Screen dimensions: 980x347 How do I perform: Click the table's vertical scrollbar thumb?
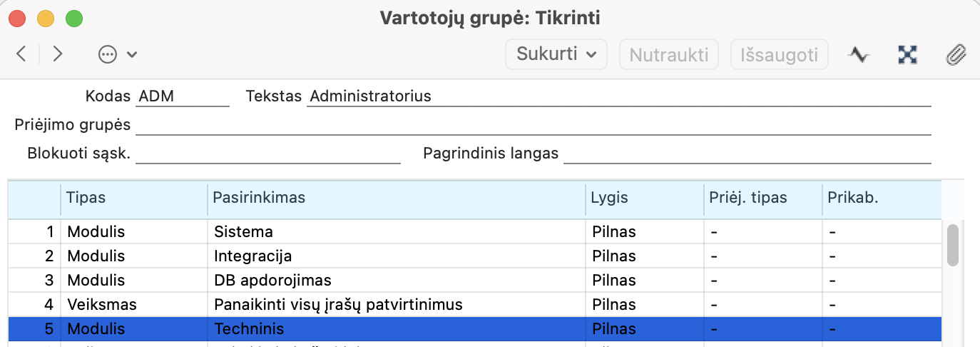pos(952,245)
